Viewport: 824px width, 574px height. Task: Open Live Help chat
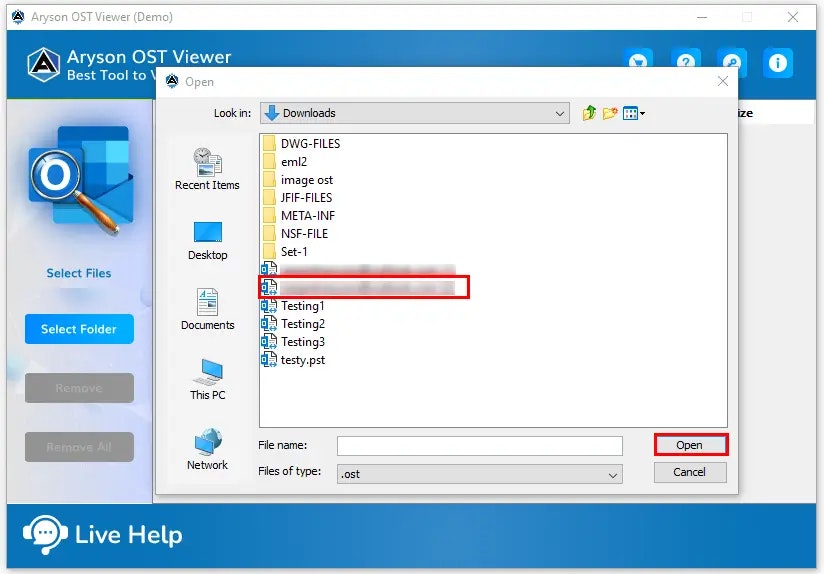(103, 535)
